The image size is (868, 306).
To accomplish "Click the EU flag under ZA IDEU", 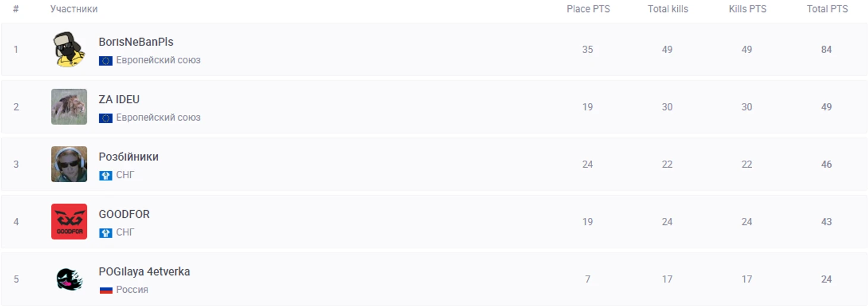I will 106,118.
